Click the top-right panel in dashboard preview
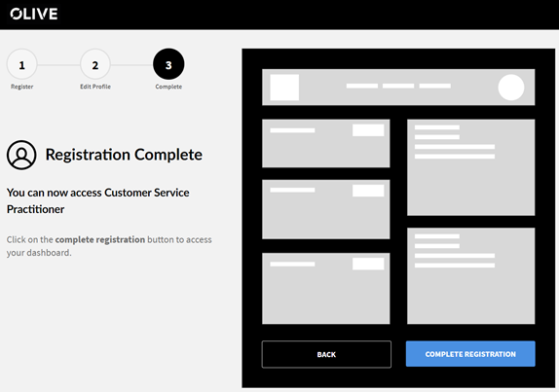The height and width of the screenshot is (392, 559). (x=471, y=167)
